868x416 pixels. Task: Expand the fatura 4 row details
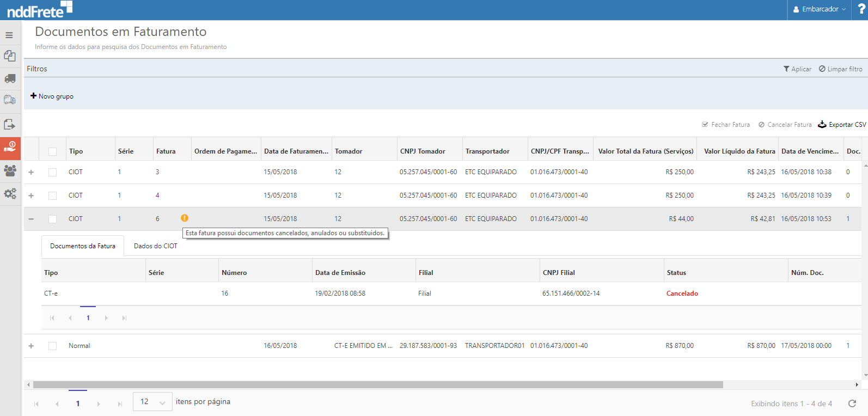[31, 195]
